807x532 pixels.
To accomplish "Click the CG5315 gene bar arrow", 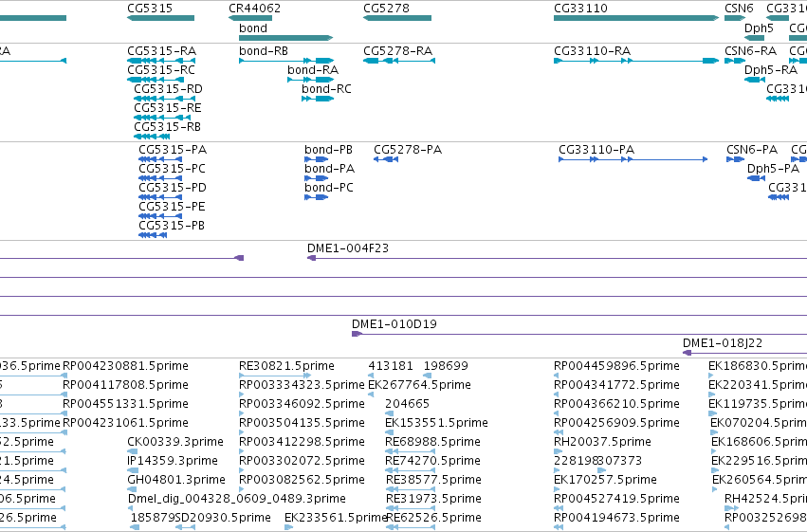I will pyautogui.click(x=160, y=18).
